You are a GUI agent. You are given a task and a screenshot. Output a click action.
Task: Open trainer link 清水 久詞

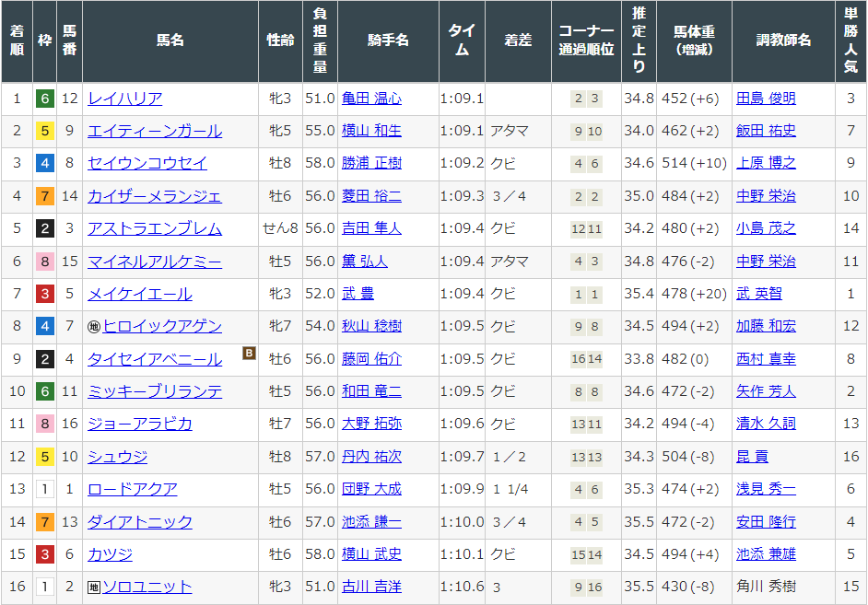(766, 425)
